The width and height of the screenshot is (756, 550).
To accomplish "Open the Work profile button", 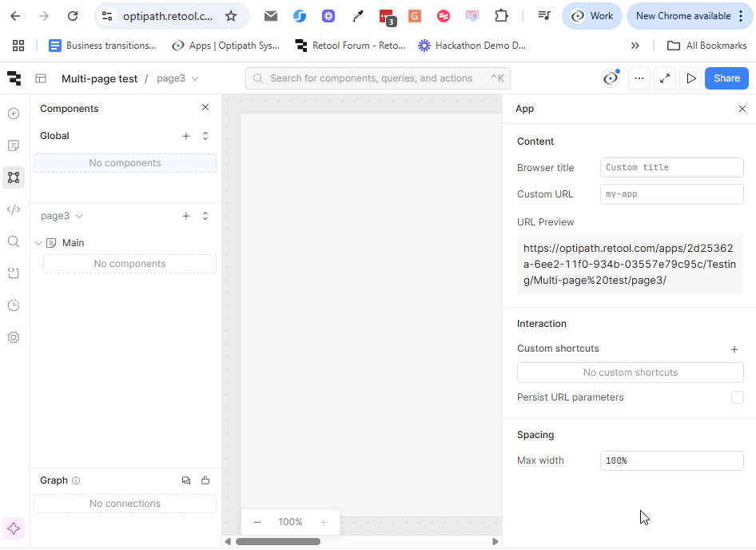I will [x=591, y=16].
